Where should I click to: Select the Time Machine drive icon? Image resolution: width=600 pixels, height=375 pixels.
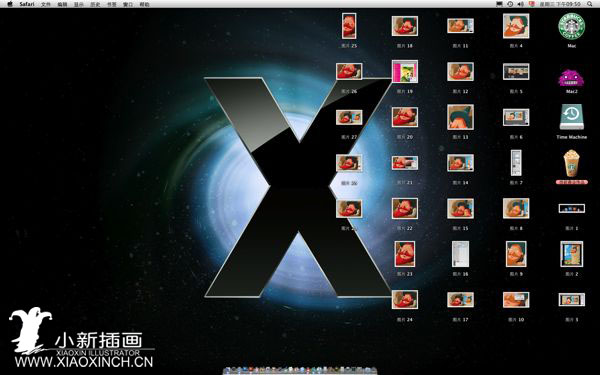click(571, 117)
